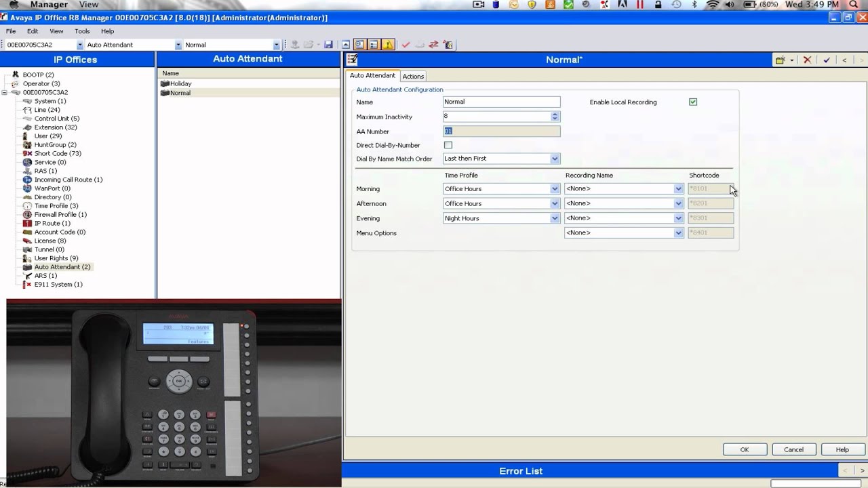Open the Evening Recording Name dropdown
Viewport: 868px width, 488px height.
click(678, 218)
